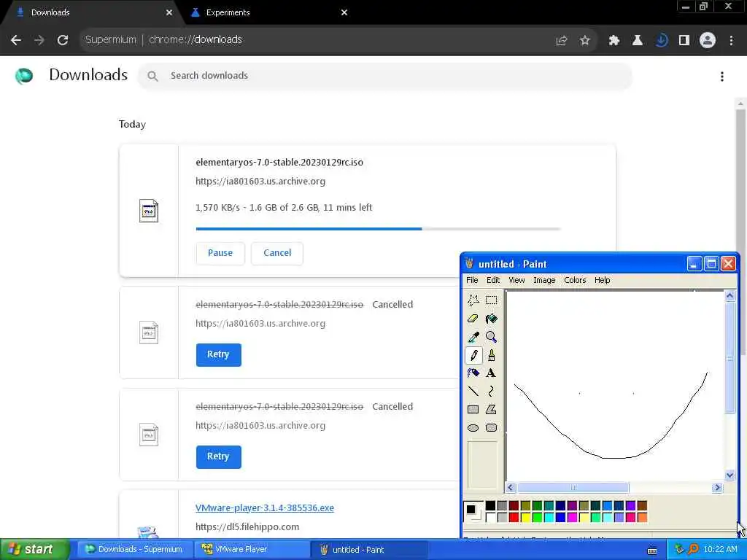Pick the red color swatch in Paint palette
This screenshot has width=747, height=560.
514,517
